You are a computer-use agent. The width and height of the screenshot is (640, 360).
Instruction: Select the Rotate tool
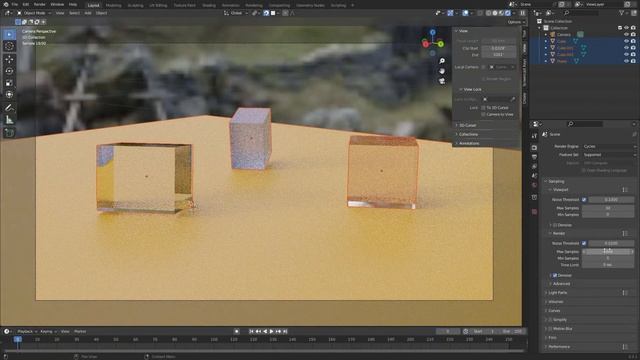coord(9,71)
